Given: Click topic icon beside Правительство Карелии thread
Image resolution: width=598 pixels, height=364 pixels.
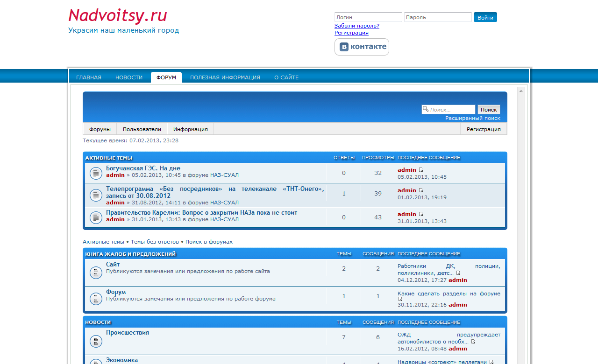Looking at the screenshot, I should (96, 217).
